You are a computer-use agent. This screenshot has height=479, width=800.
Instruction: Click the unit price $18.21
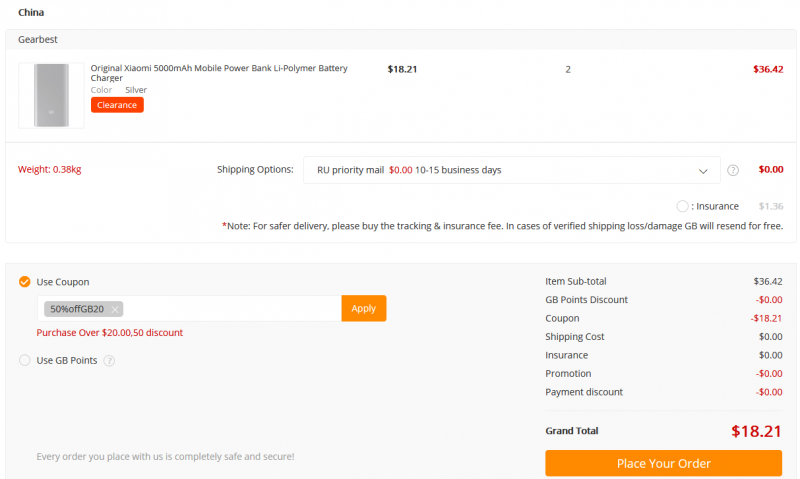pyautogui.click(x=402, y=69)
